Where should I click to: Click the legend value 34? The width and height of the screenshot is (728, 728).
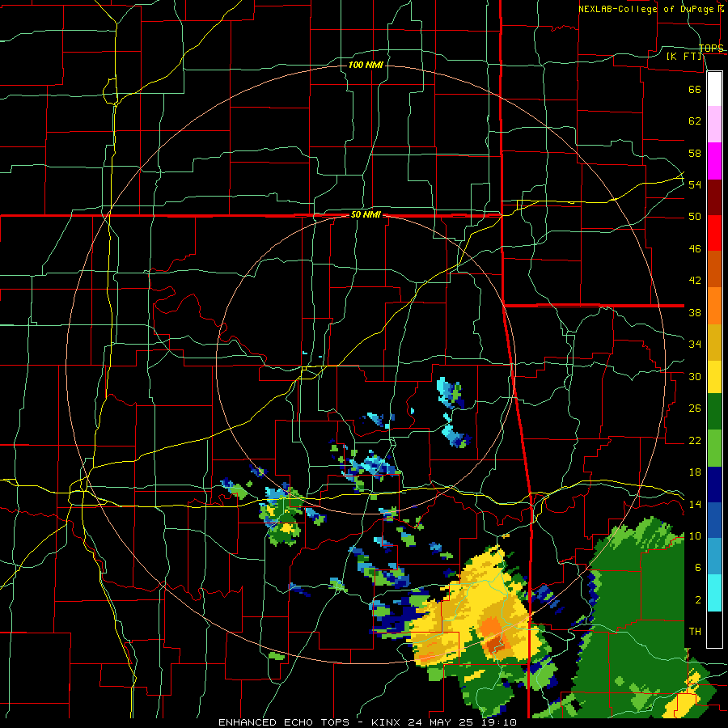695,345
